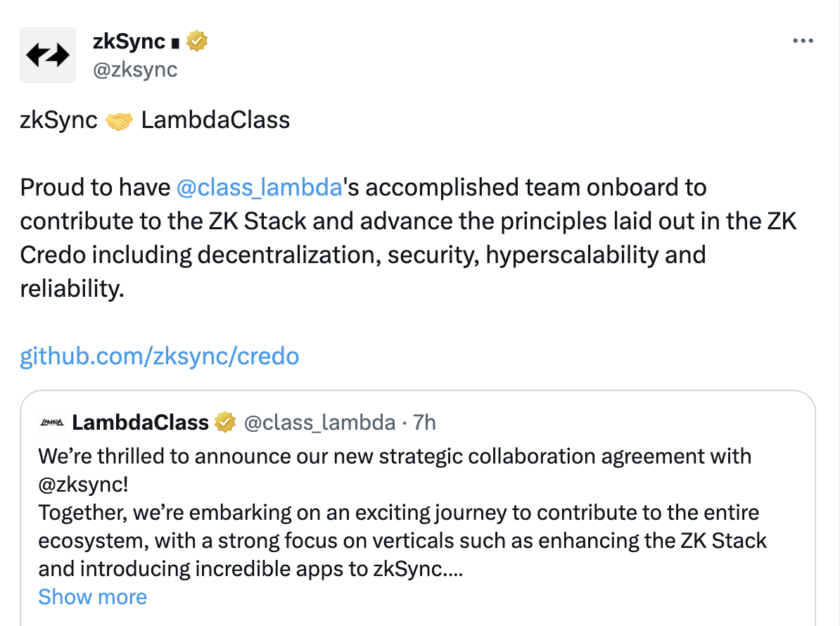Expand the quoted tweet with Show more
The image size is (840, 626).
tap(92, 596)
